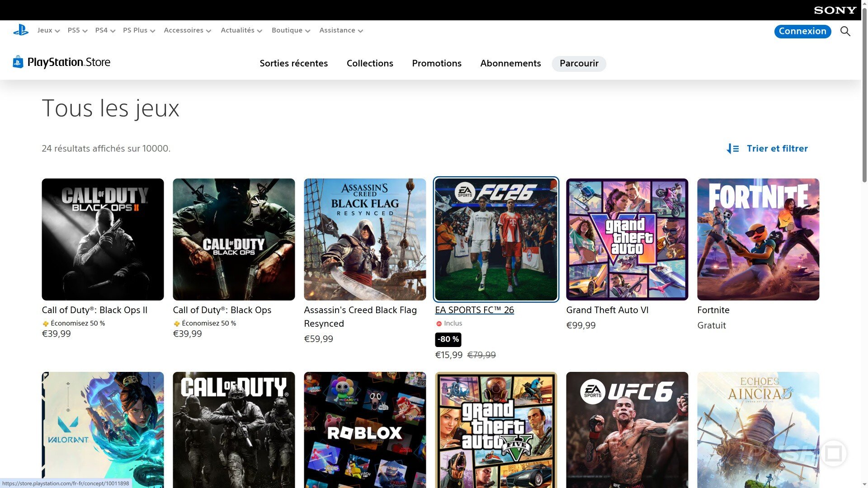868x488 pixels.
Task: Click the 24 résultats affichés sur 10000 text
Action: click(106, 149)
